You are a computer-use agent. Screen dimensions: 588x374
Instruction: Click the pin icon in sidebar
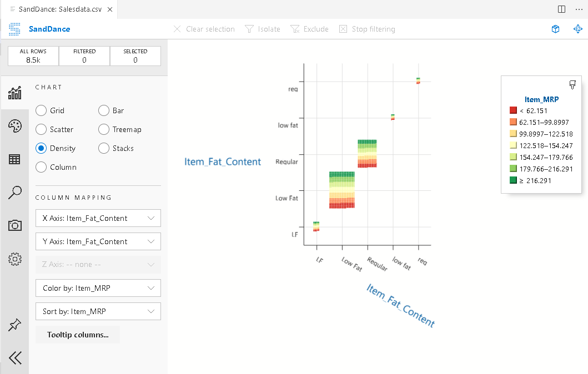[14, 325]
